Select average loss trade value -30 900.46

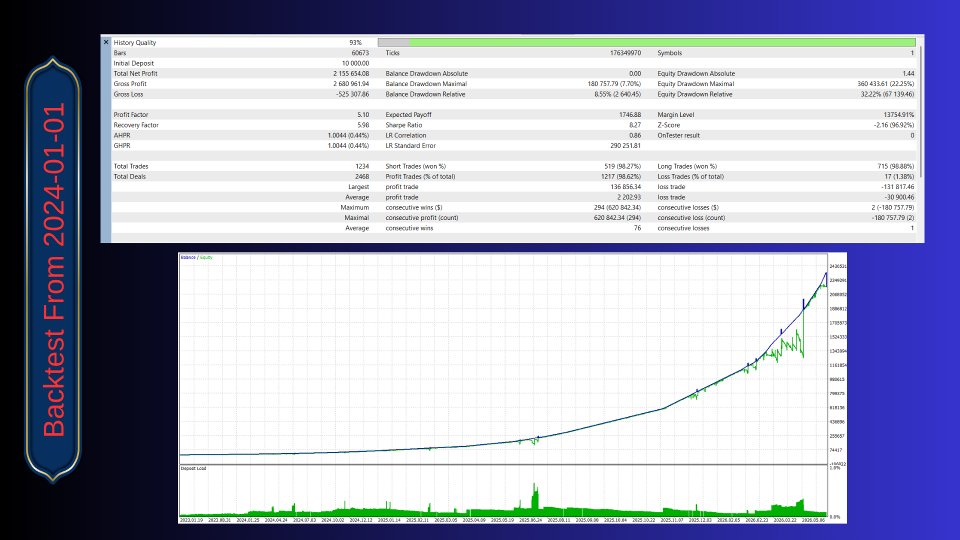point(899,197)
